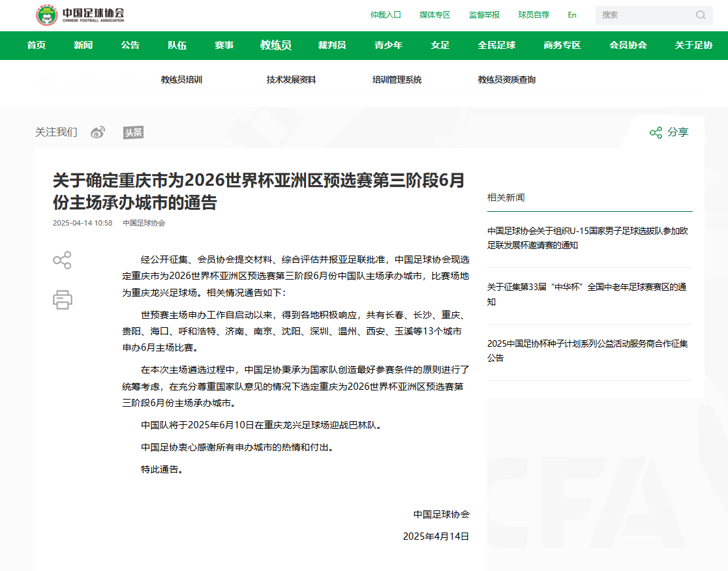Screen dimensions: 728x571
Task: Open the 监督举报 link
Action: (483, 14)
